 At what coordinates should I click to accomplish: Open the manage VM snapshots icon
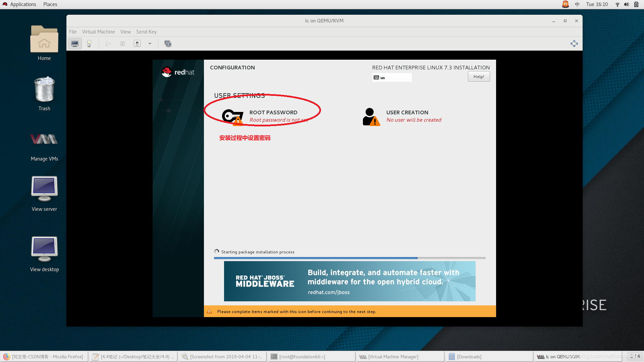[x=168, y=44]
